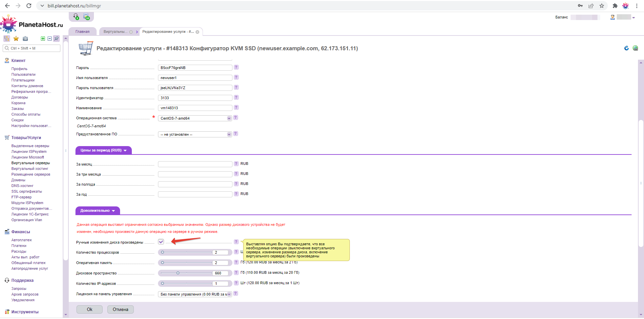
Task: Collapse the Товары/Услуги menu section
Action: (26, 138)
